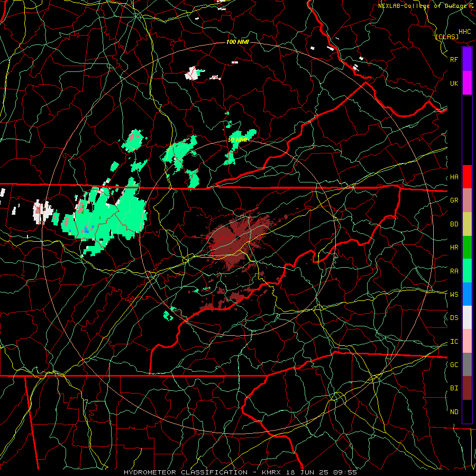476x476 pixels.
Task: Click the UK legend label
Action: point(454,83)
